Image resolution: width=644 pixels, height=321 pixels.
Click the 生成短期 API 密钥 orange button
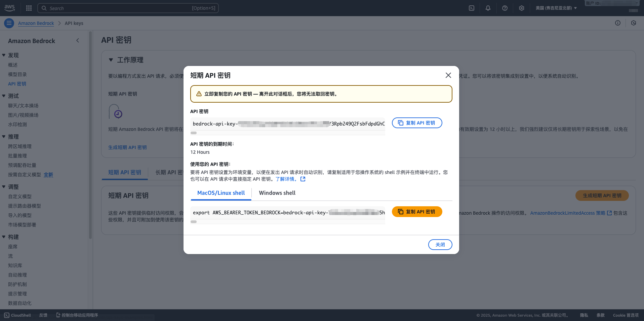pyautogui.click(x=602, y=195)
